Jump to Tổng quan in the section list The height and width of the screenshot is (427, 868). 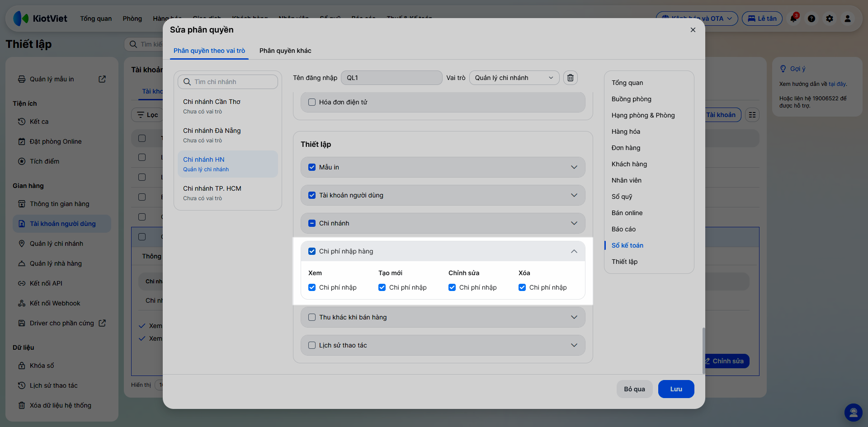627,83
